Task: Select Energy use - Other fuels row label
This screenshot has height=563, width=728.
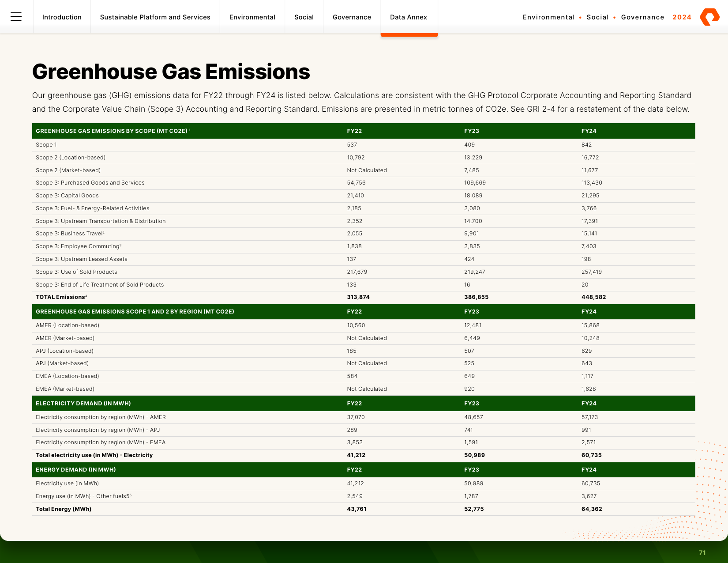Action: click(x=84, y=496)
